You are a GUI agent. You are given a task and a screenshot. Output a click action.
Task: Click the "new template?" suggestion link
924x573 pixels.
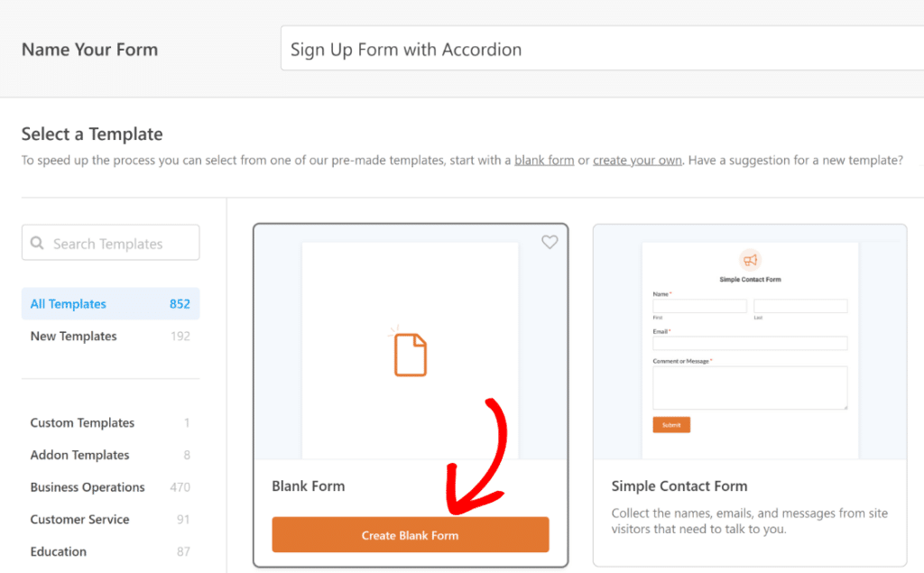pyautogui.click(x=864, y=160)
